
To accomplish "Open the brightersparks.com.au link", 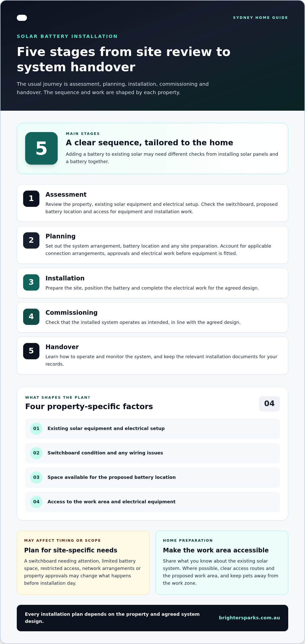I will pyautogui.click(x=249, y=618).
